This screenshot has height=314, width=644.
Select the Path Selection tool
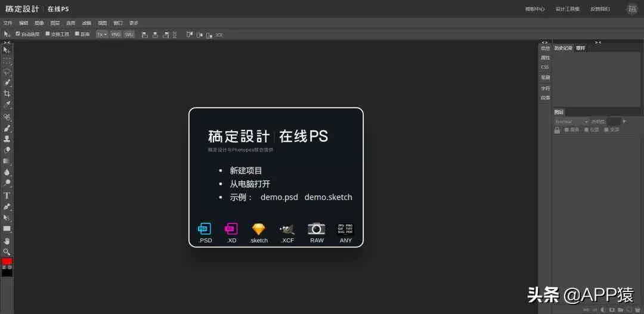point(7,217)
